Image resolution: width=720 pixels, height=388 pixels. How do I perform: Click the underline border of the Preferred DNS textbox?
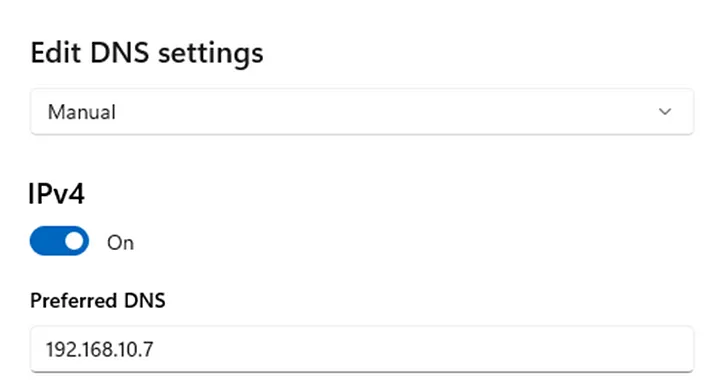[362, 371]
